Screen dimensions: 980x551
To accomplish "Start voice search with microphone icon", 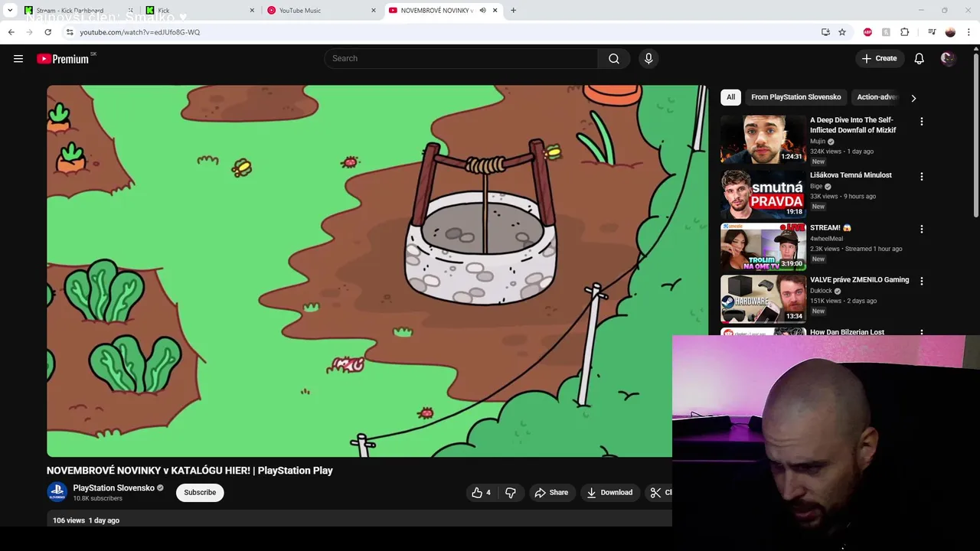I will click(648, 59).
